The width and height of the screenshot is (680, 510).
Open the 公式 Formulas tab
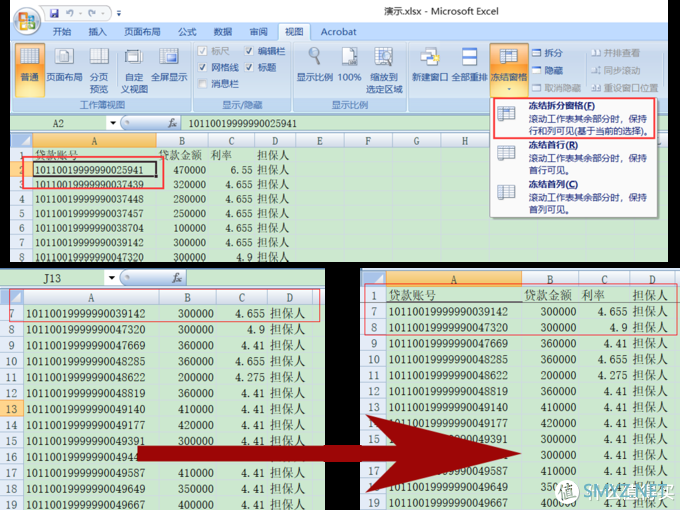(x=187, y=32)
